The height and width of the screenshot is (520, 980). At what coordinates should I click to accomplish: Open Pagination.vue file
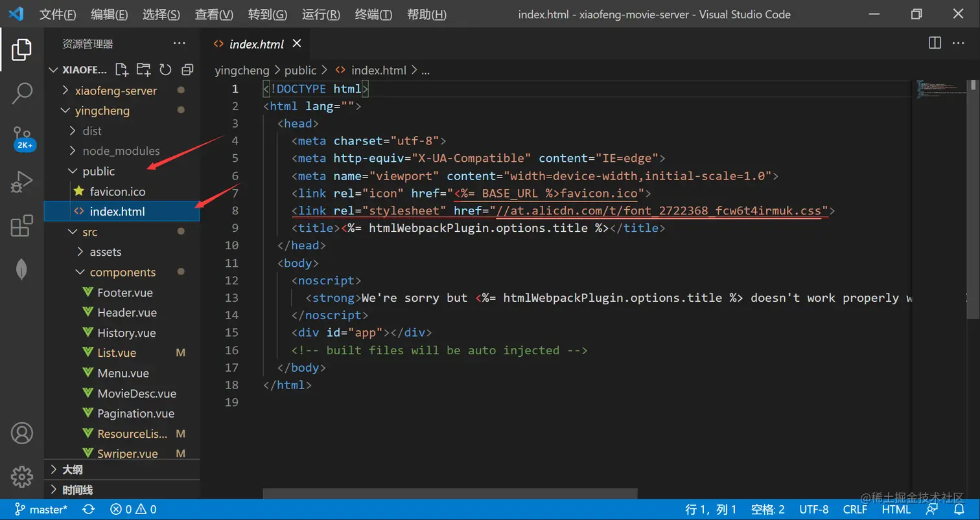coord(135,413)
